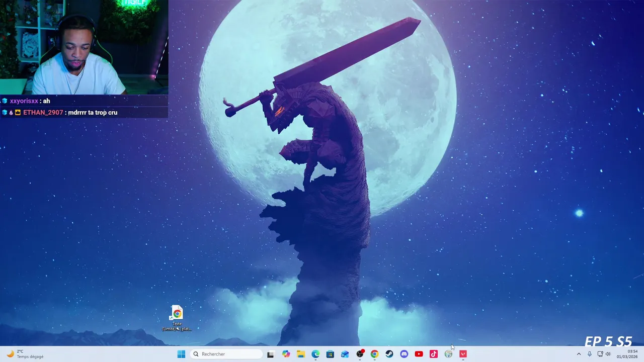
Task: Open clock and date 03:54 panel
Action: (627, 354)
